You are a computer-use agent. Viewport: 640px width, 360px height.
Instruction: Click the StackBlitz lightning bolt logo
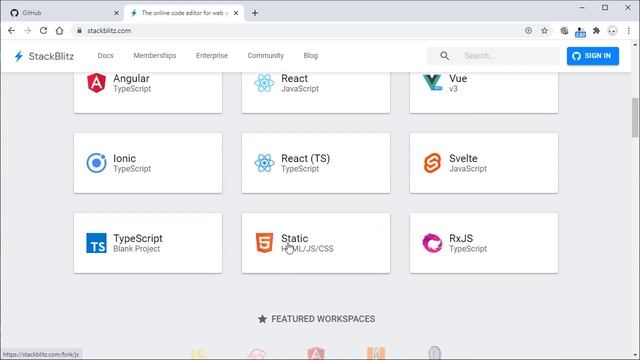tap(18, 56)
